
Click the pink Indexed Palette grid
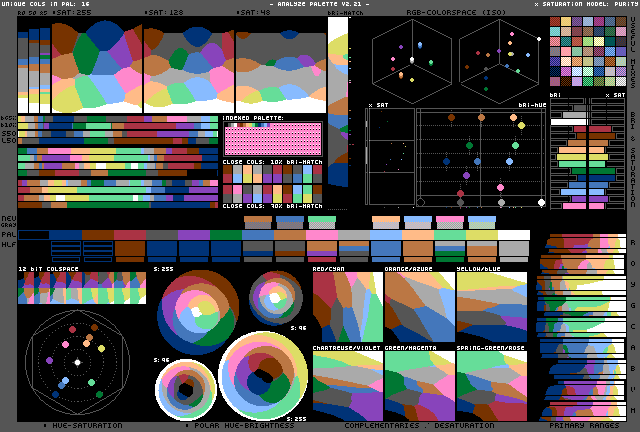point(273,139)
